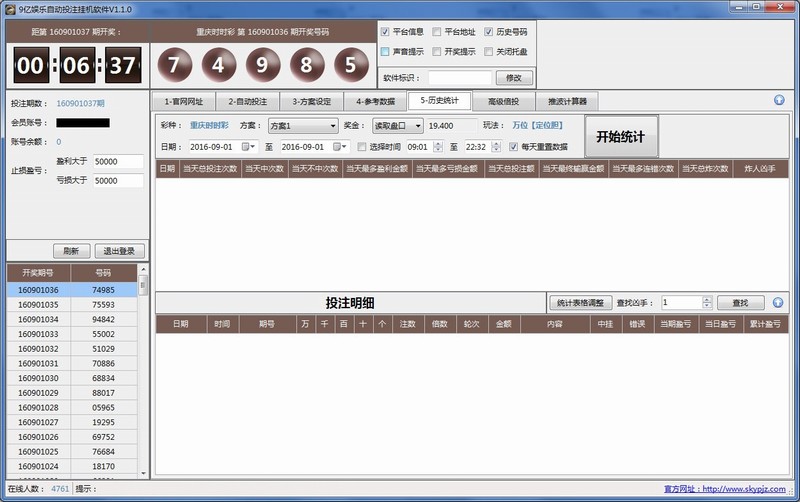Click the first winning number ball 7
800x502 pixels.
[174, 65]
